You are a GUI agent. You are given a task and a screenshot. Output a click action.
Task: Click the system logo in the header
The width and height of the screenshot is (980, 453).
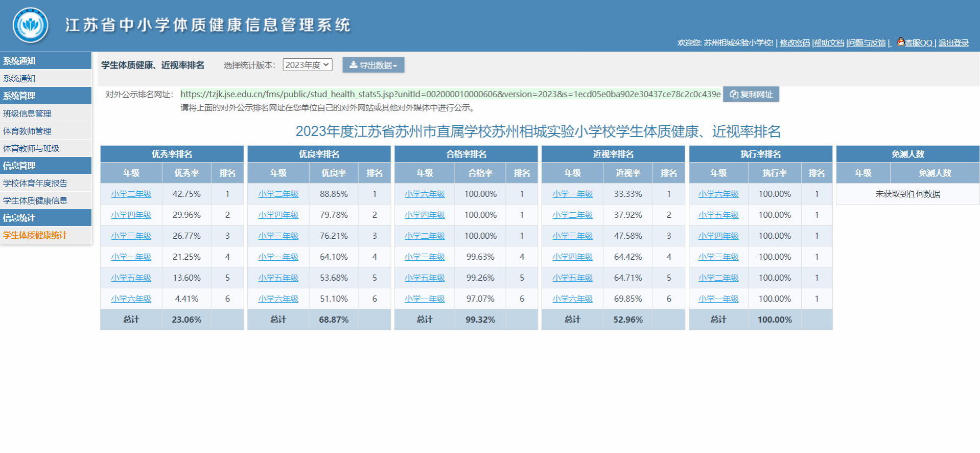click(31, 25)
